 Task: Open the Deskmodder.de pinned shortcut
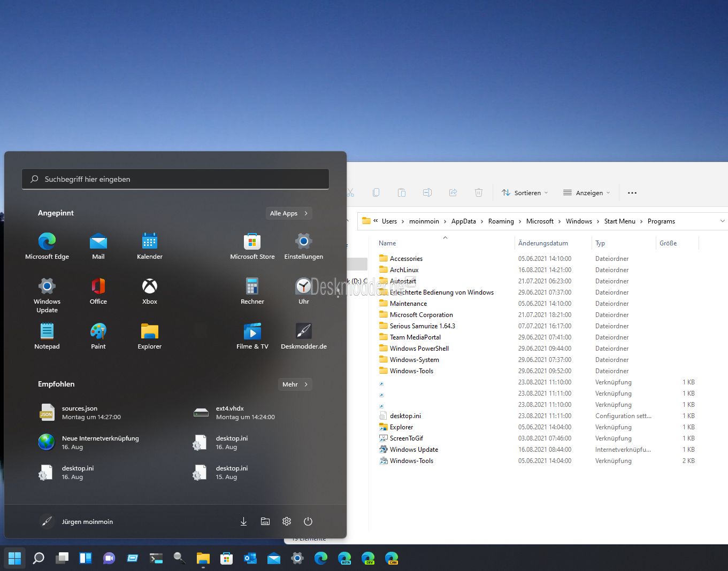[x=304, y=336]
